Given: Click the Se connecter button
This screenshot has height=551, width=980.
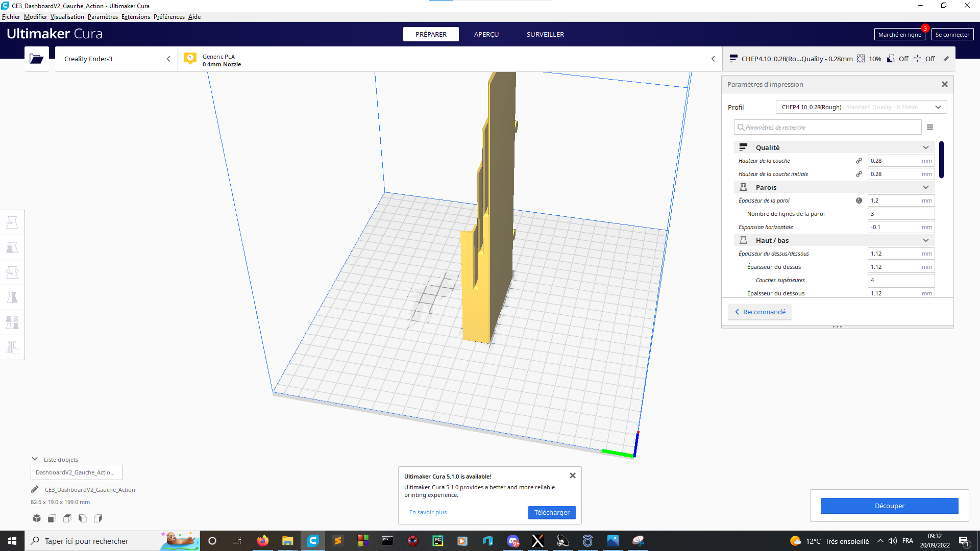Looking at the screenshot, I should 952,34.
